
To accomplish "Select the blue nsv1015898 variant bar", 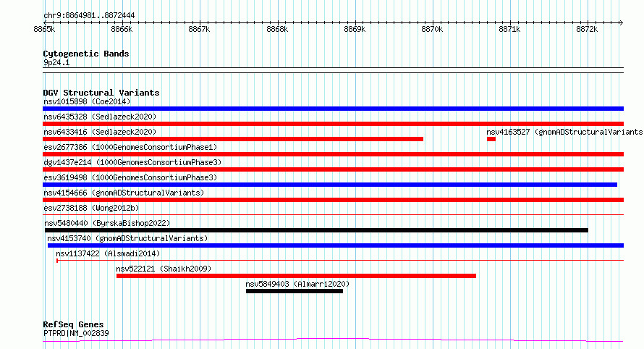I will point(333,109).
